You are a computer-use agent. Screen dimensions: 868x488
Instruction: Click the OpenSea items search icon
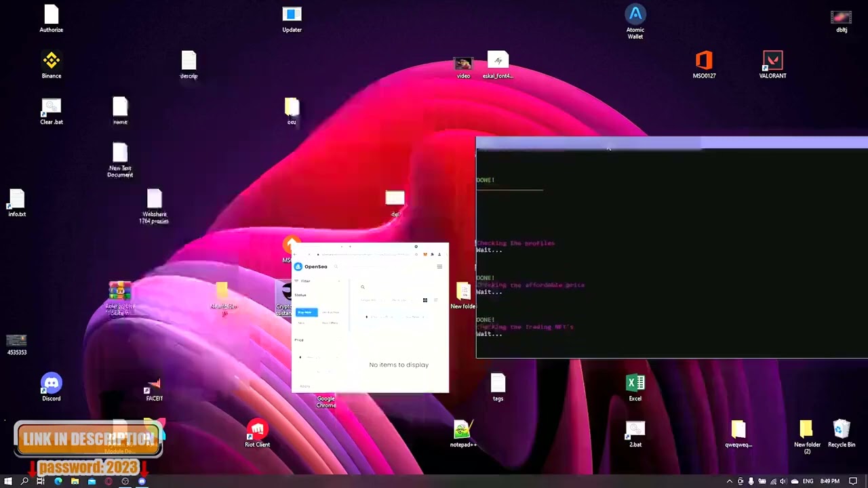(x=363, y=287)
